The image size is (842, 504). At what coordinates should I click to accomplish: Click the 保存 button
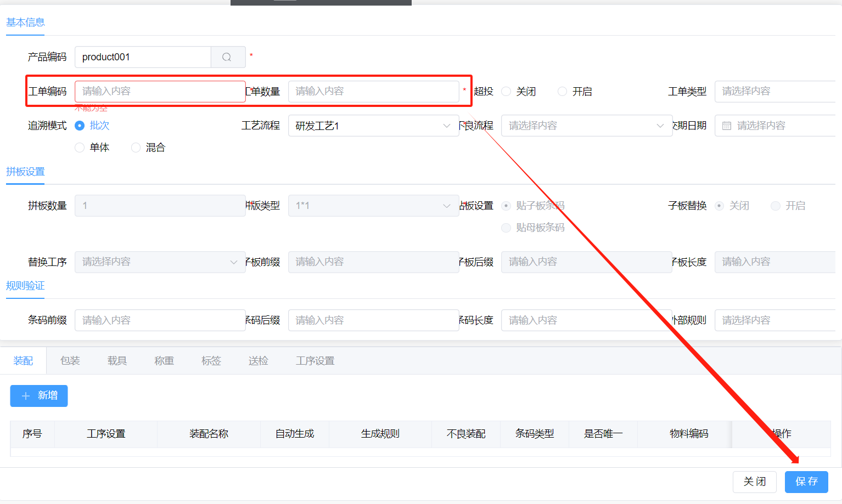click(x=806, y=482)
